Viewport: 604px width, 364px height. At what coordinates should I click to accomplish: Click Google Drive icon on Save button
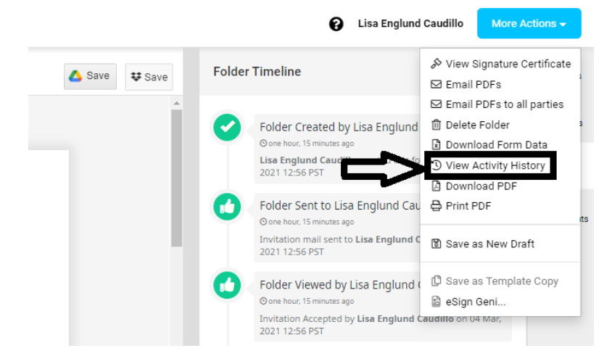pos(75,76)
